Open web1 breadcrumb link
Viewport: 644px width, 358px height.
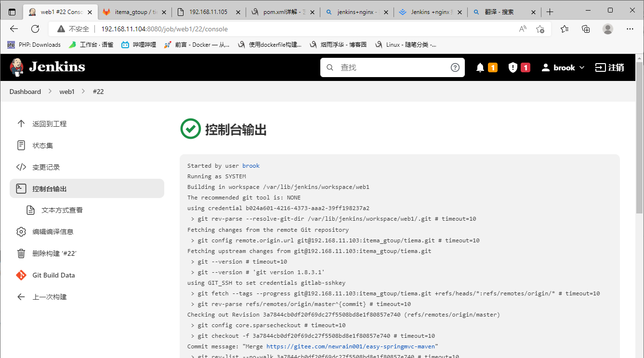[67, 92]
